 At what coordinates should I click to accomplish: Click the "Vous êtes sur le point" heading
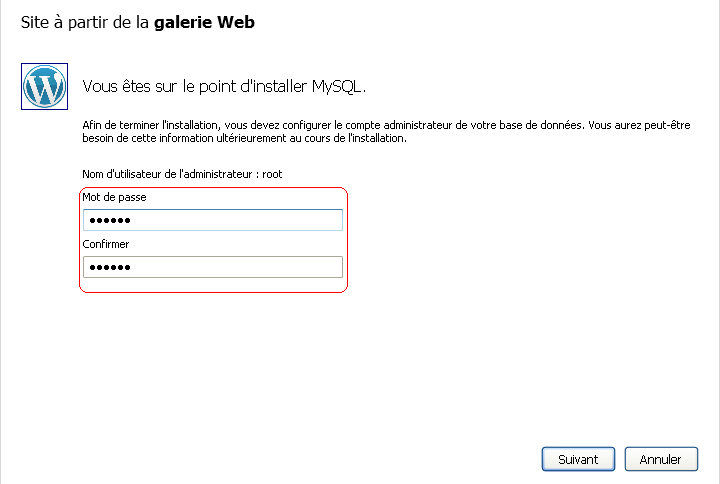click(x=174, y=87)
